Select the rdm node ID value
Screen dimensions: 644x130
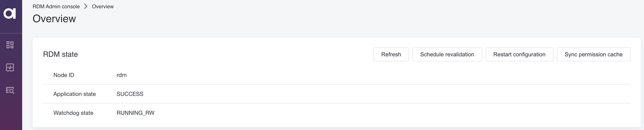coord(121,75)
